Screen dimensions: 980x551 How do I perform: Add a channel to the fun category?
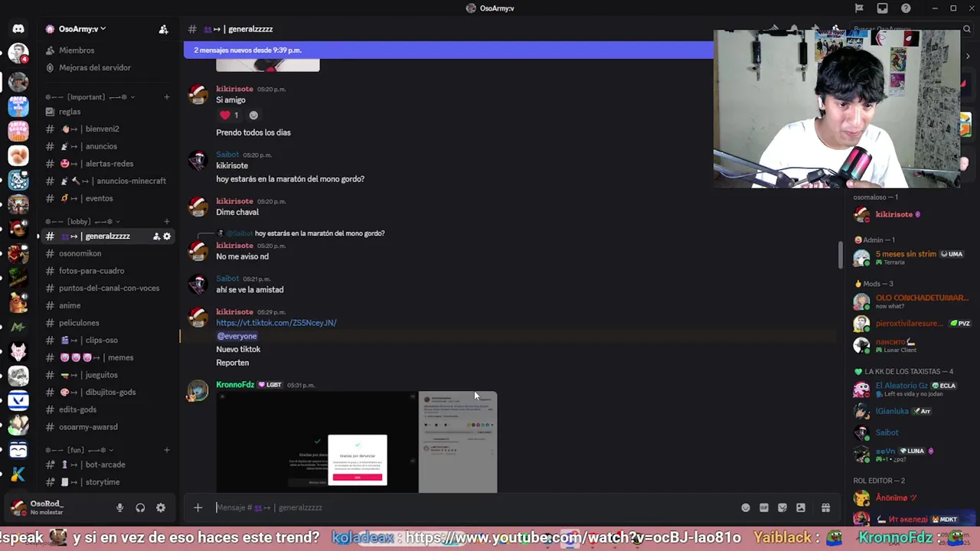(x=166, y=450)
